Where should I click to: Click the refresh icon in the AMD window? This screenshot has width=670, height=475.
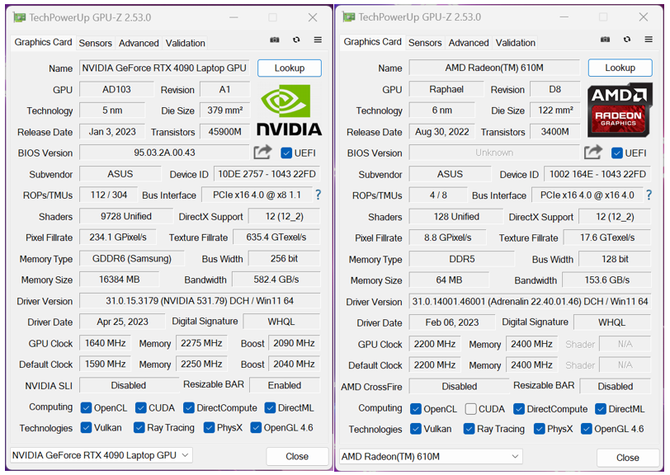pos(627,39)
